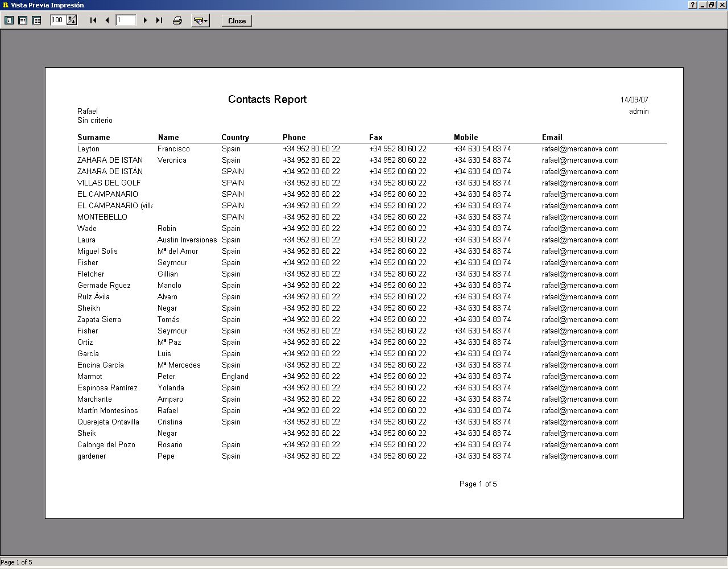
Task: Click surname Wade
Action: coord(87,229)
